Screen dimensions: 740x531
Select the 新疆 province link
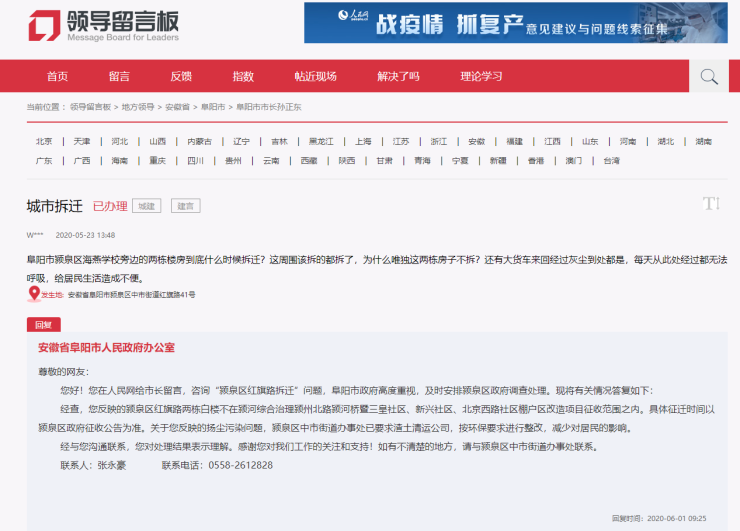[x=498, y=160]
